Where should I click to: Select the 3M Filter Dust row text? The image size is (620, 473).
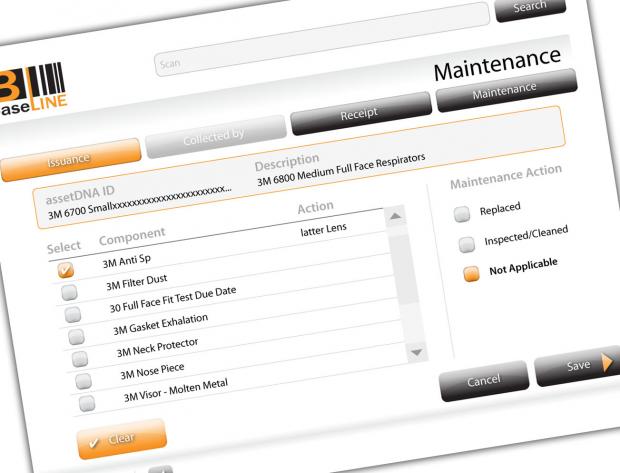[x=136, y=282]
